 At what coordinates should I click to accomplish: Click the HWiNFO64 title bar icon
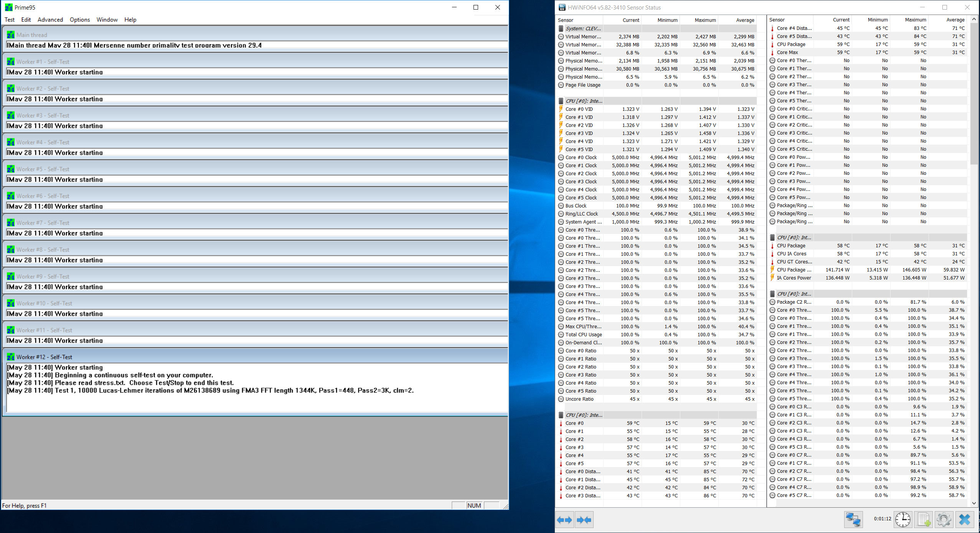(562, 7)
